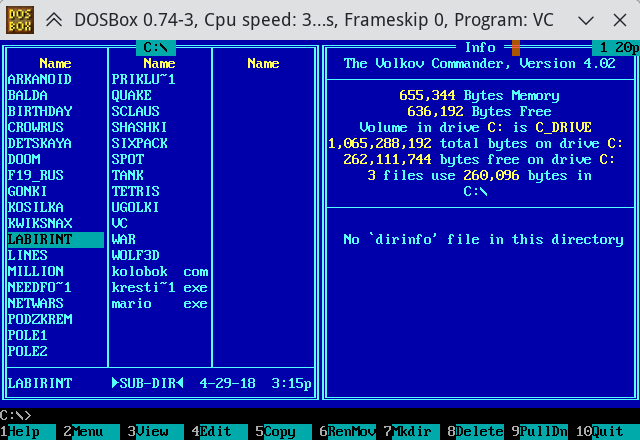Click the third Name column header
The image size is (640, 440).
pyautogui.click(x=264, y=63)
